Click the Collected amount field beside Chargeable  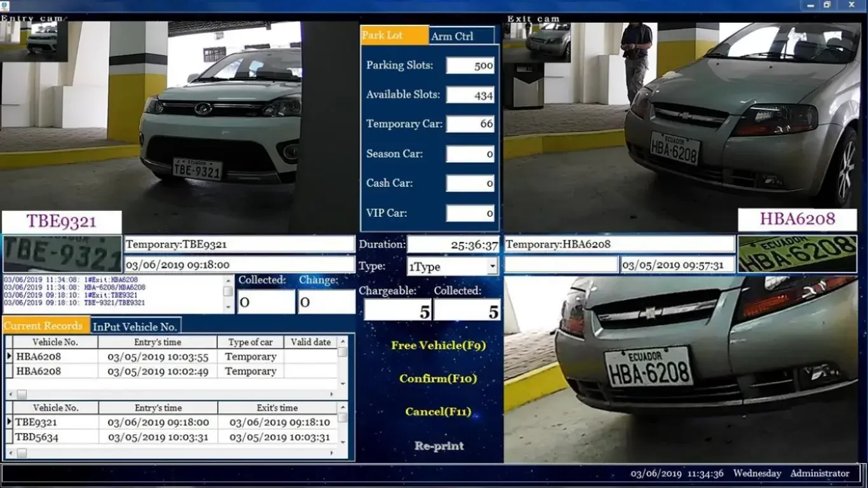(467, 311)
